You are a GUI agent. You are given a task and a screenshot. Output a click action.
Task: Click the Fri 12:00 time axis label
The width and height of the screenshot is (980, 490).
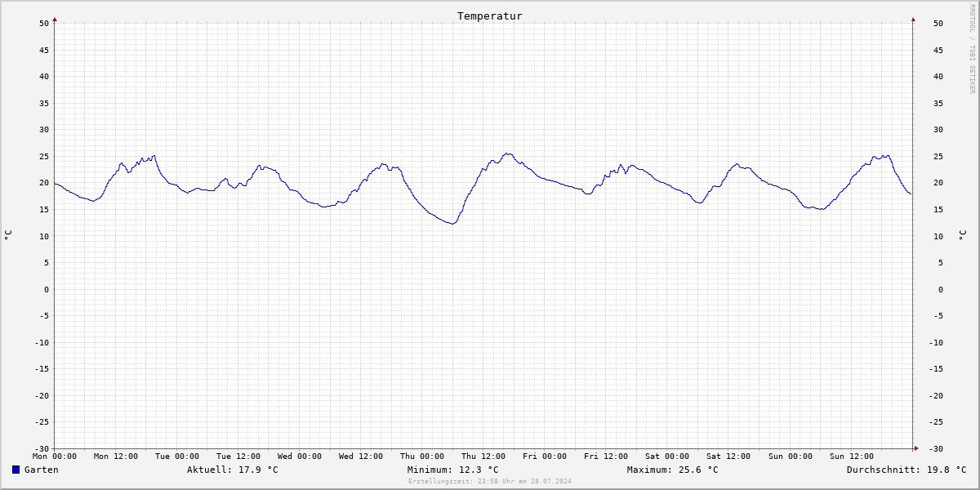(x=606, y=457)
